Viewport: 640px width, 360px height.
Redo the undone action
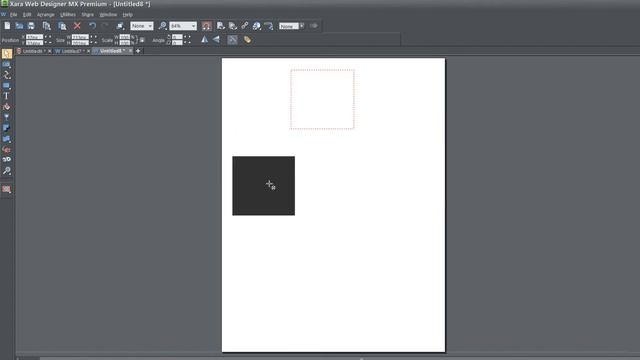[x=105, y=26]
